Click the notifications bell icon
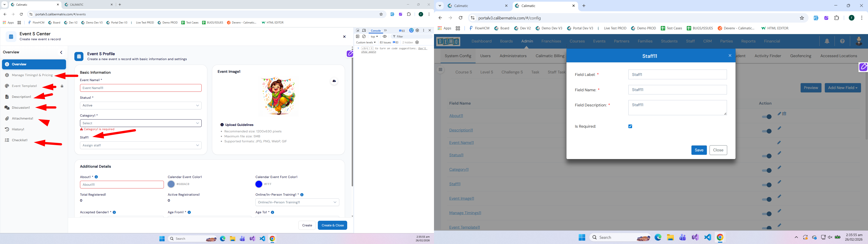 tap(827, 41)
